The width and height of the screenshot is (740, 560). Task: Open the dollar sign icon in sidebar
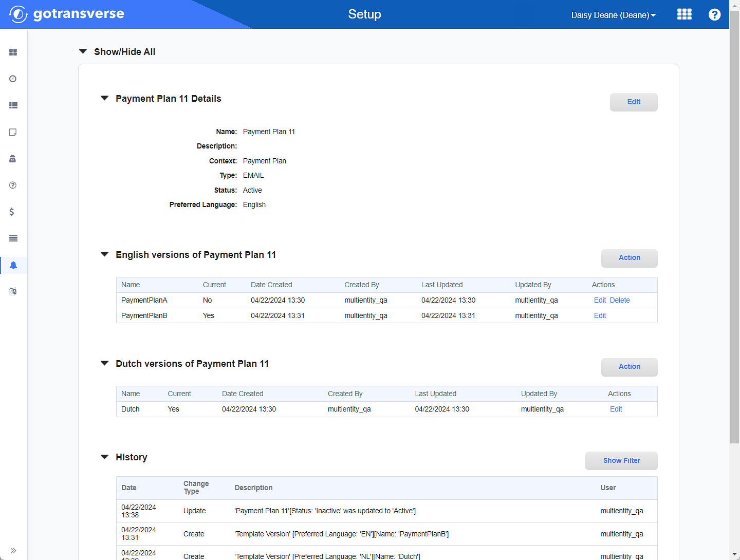pos(12,212)
